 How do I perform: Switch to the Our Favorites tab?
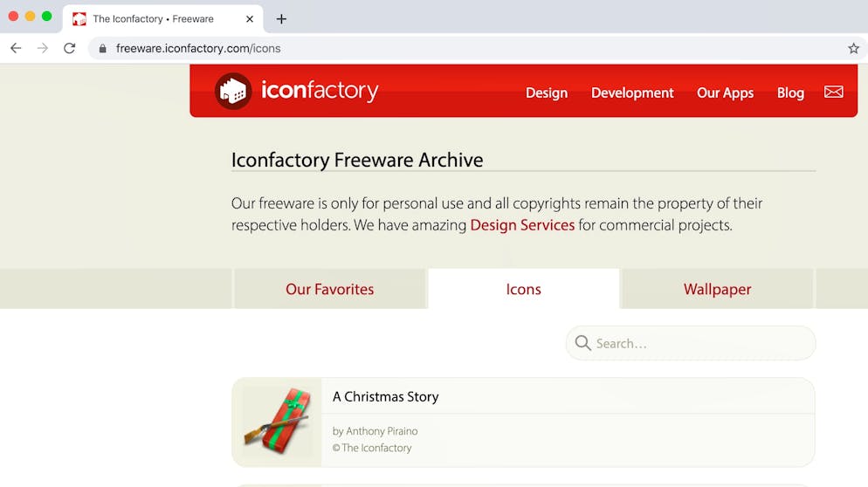330,289
